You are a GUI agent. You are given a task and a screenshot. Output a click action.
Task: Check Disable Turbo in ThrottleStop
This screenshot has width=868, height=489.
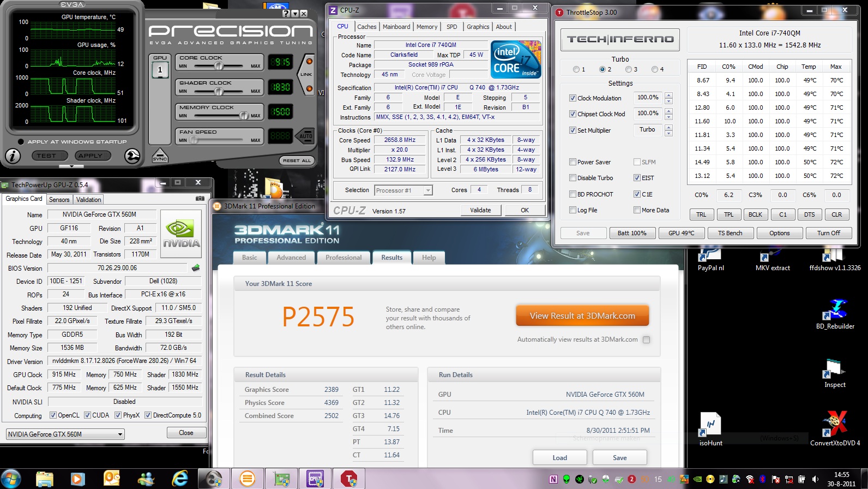coord(572,178)
